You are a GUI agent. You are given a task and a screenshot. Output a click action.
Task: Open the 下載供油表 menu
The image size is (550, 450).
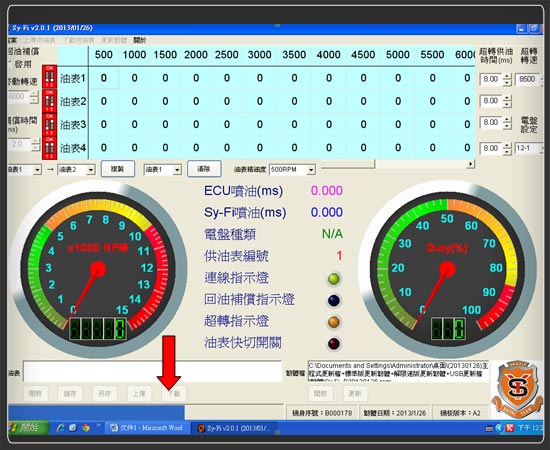click(x=79, y=40)
